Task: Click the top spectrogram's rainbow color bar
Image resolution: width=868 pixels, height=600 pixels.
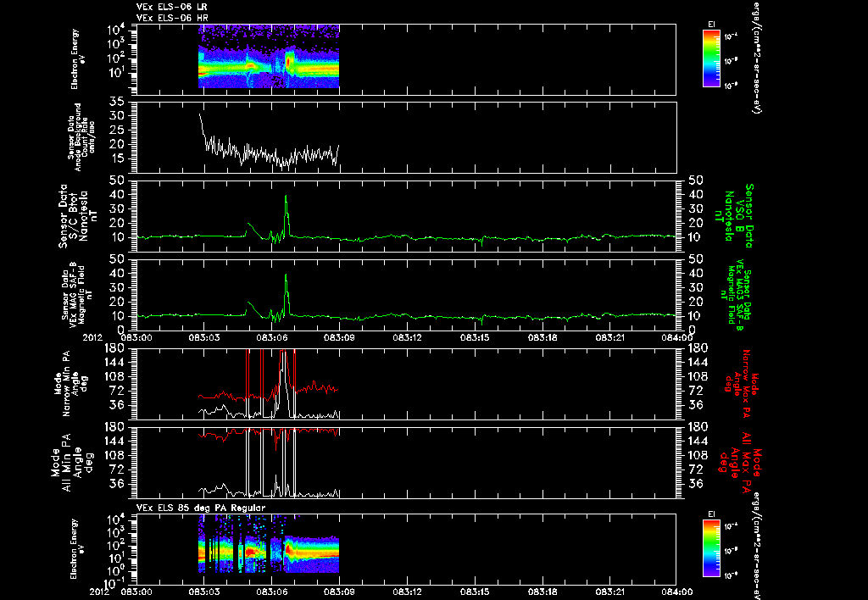Action: (x=711, y=58)
